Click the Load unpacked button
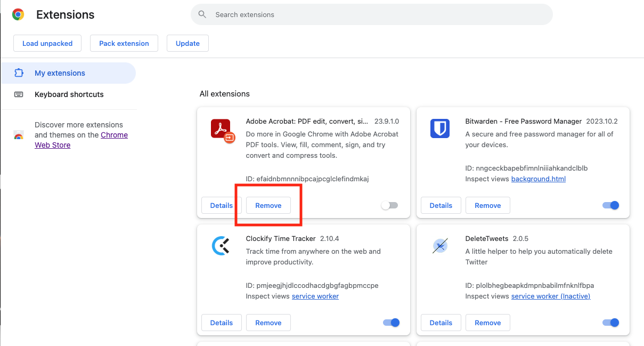Image resolution: width=644 pixels, height=346 pixels. tap(47, 44)
